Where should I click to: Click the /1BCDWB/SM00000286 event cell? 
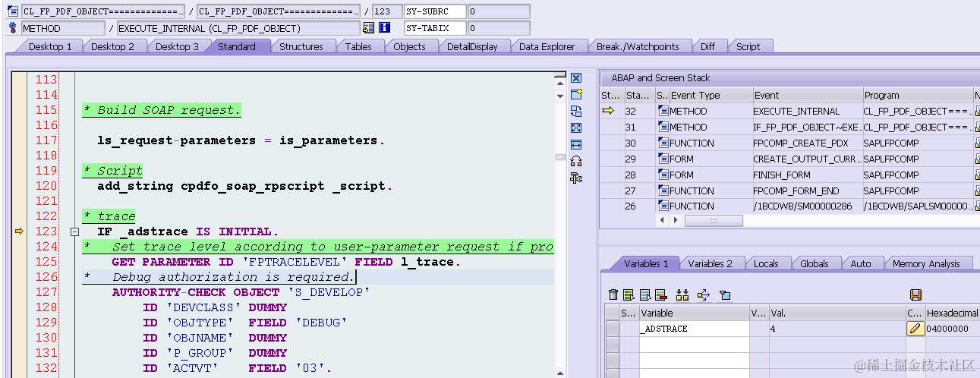pyautogui.click(x=807, y=206)
